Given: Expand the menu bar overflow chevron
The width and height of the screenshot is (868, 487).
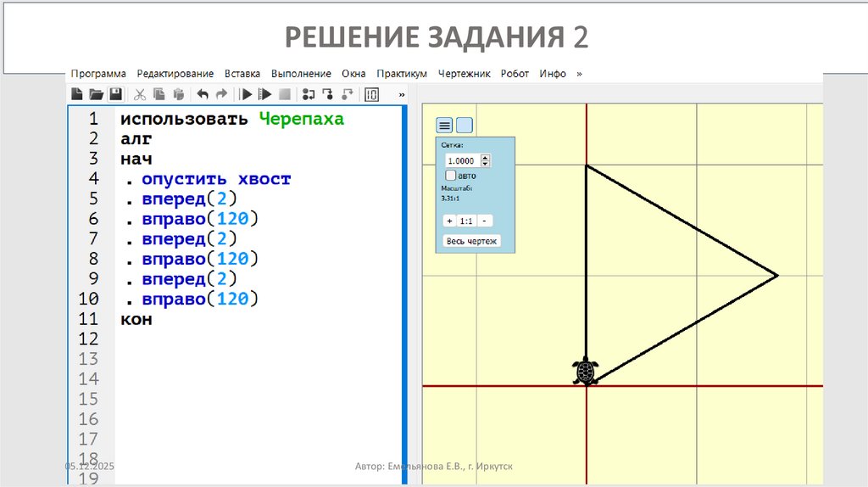Looking at the screenshot, I should coord(579,74).
